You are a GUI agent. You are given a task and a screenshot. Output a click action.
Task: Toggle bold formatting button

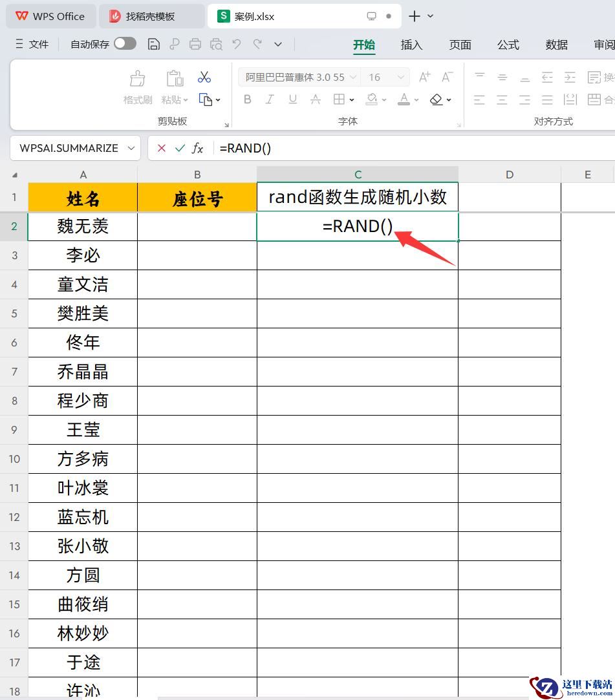click(x=247, y=100)
